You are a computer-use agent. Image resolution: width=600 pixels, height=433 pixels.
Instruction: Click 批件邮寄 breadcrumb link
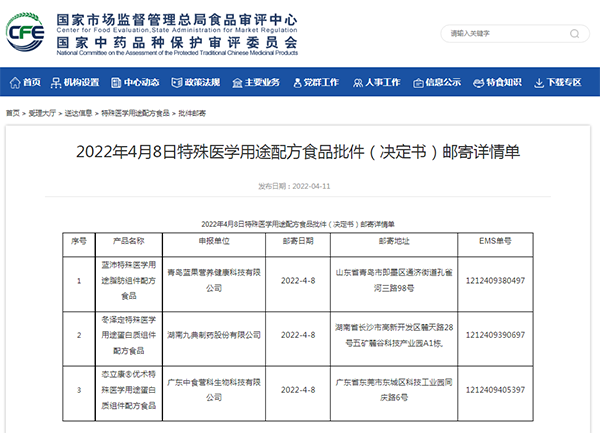click(192, 114)
